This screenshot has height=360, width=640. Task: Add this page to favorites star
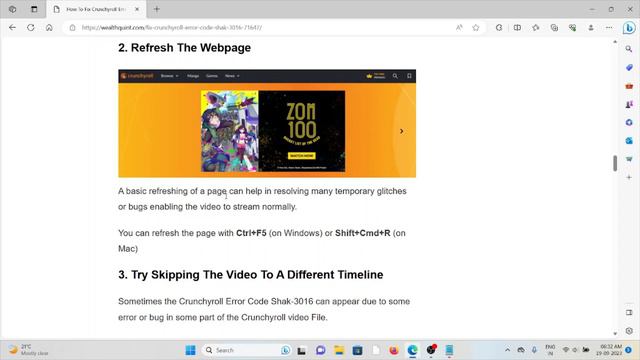(x=476, y=28)
